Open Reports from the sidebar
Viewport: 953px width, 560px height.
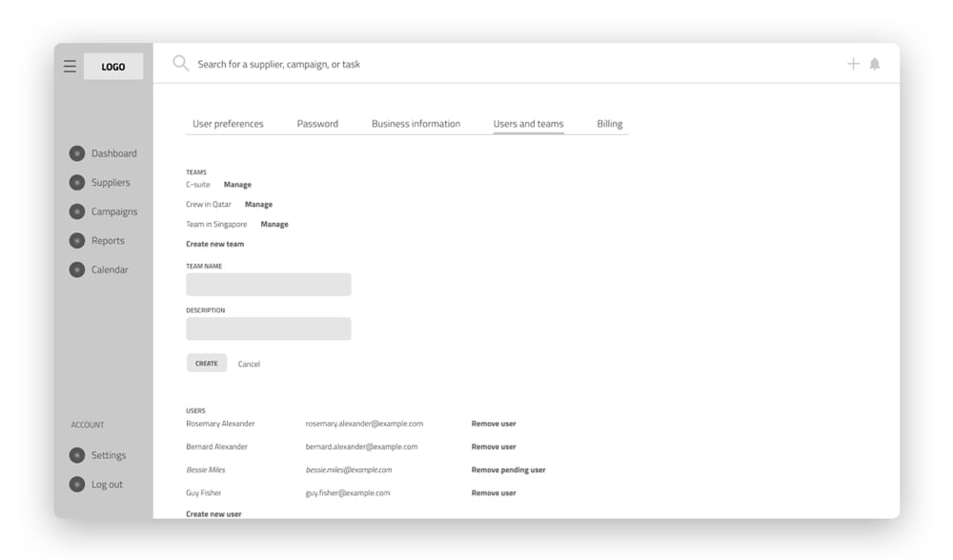click(x=109, y=241)
